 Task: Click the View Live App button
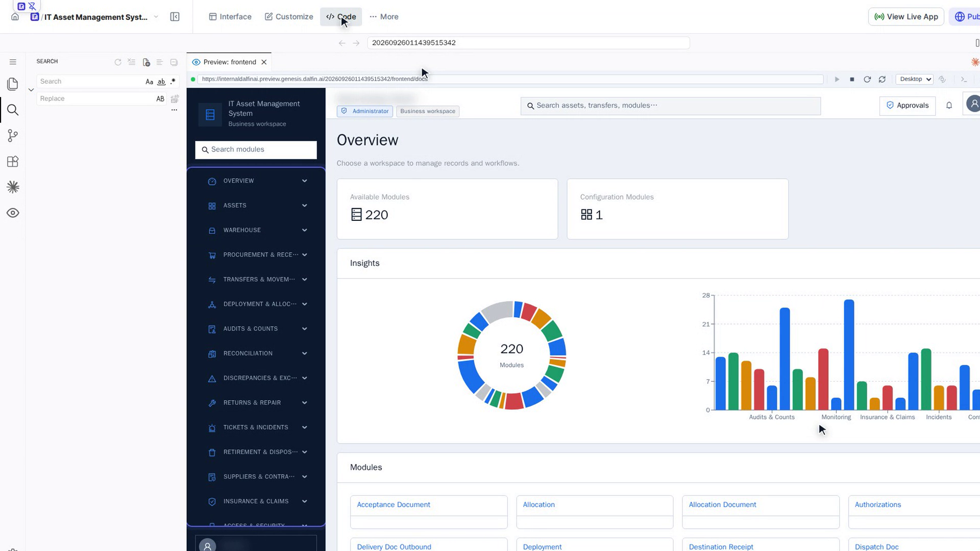906,17
